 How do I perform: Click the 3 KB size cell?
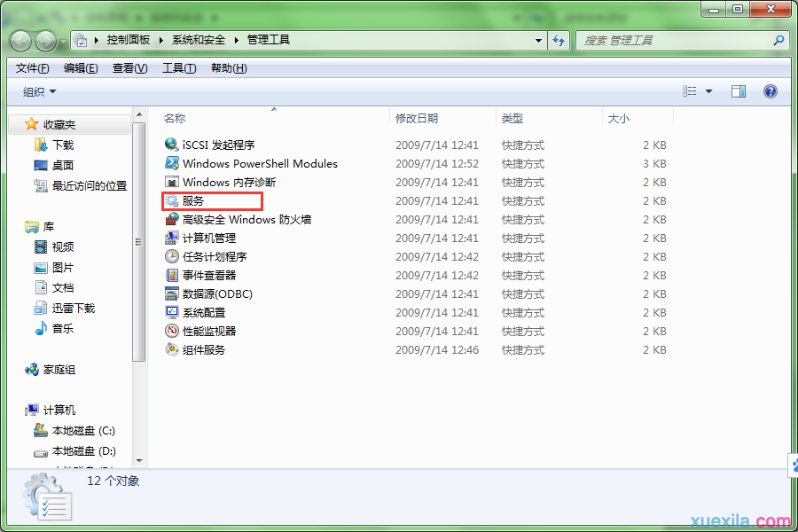pyautogui.click(x=654, y=163)
